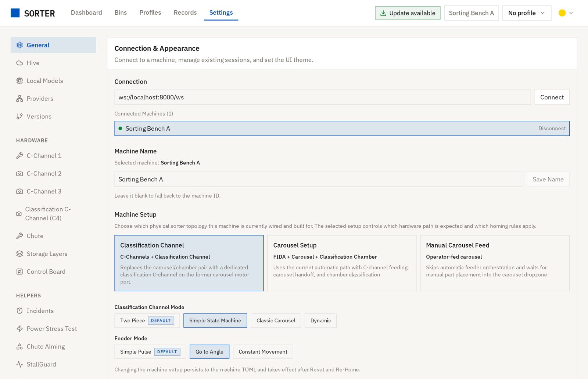Click the download icon in Update available
The image size is (588, 379).
383,13
